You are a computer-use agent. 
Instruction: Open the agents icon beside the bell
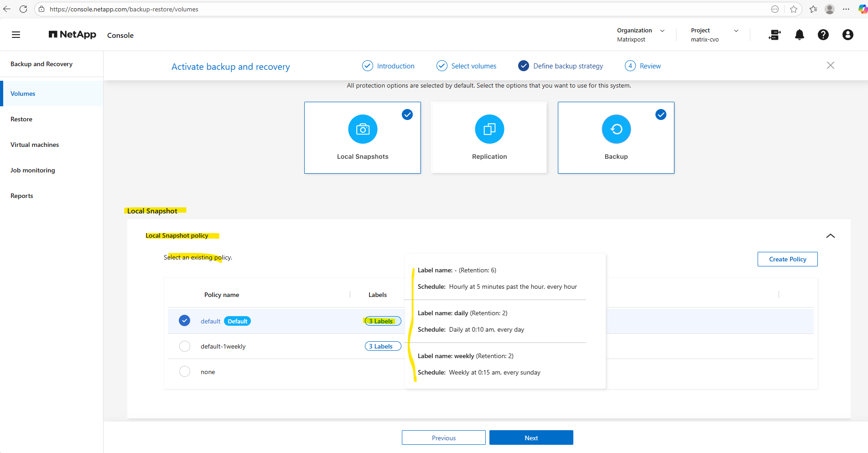pos(774,35)
